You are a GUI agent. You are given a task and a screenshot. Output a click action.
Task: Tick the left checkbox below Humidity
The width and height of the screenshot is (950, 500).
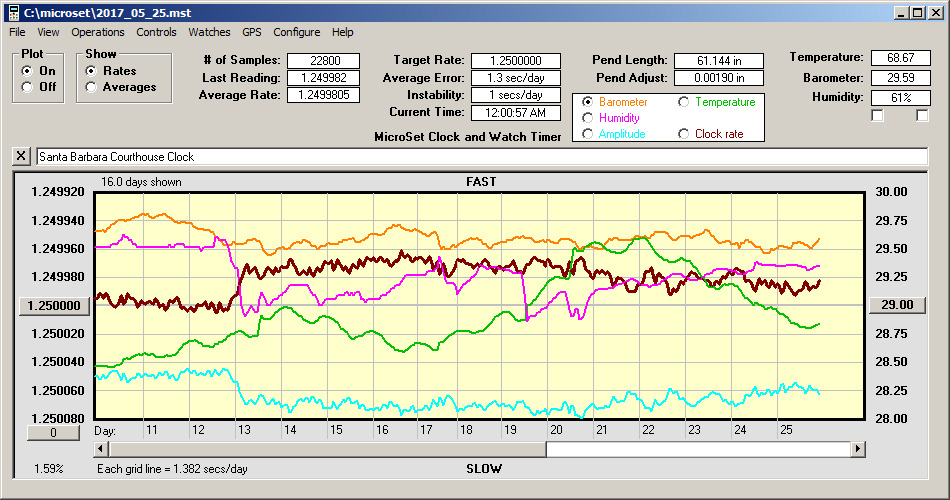click(877, 116)
